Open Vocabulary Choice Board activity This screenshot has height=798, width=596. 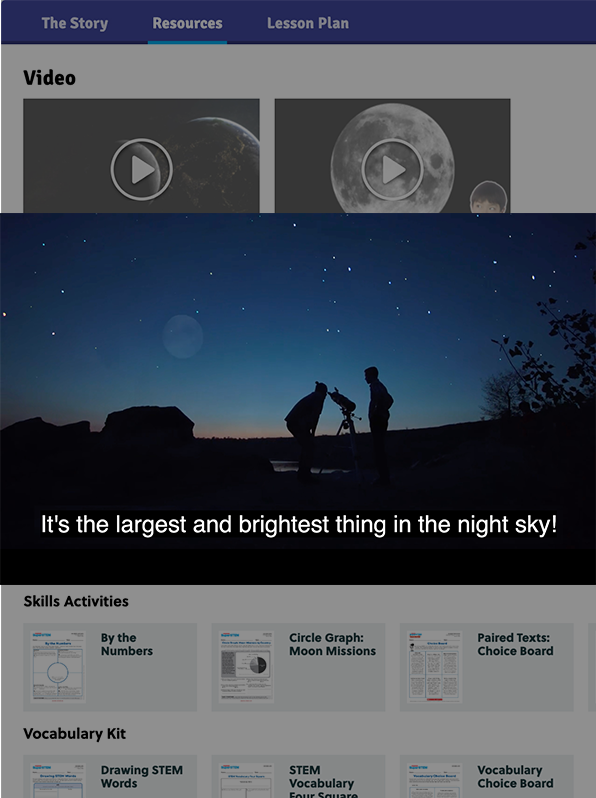(x=515, y=777)
